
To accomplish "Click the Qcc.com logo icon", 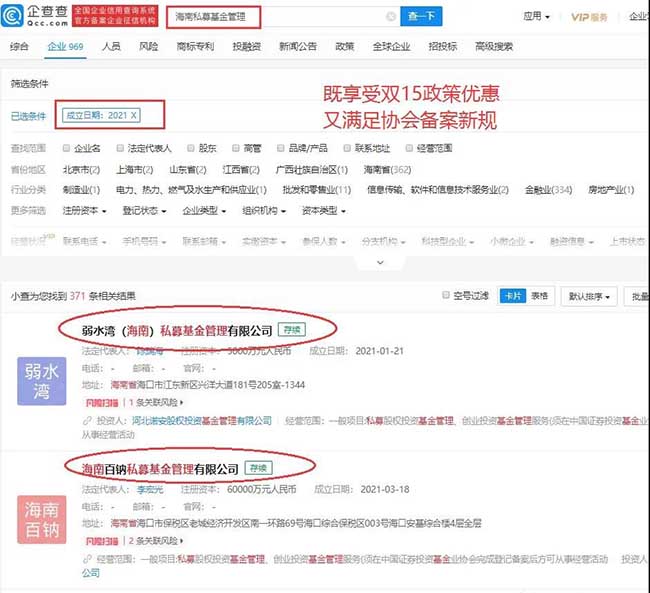I will tap(12, 16).
